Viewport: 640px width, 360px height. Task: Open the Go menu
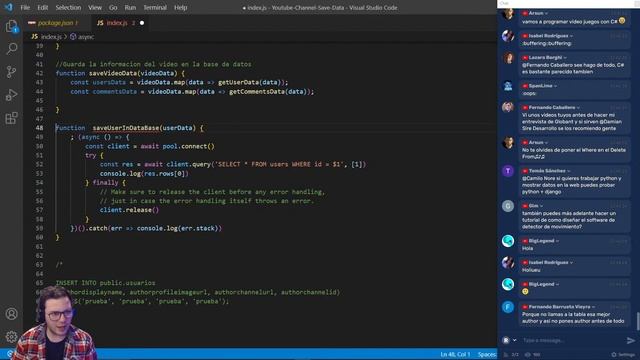113,7
